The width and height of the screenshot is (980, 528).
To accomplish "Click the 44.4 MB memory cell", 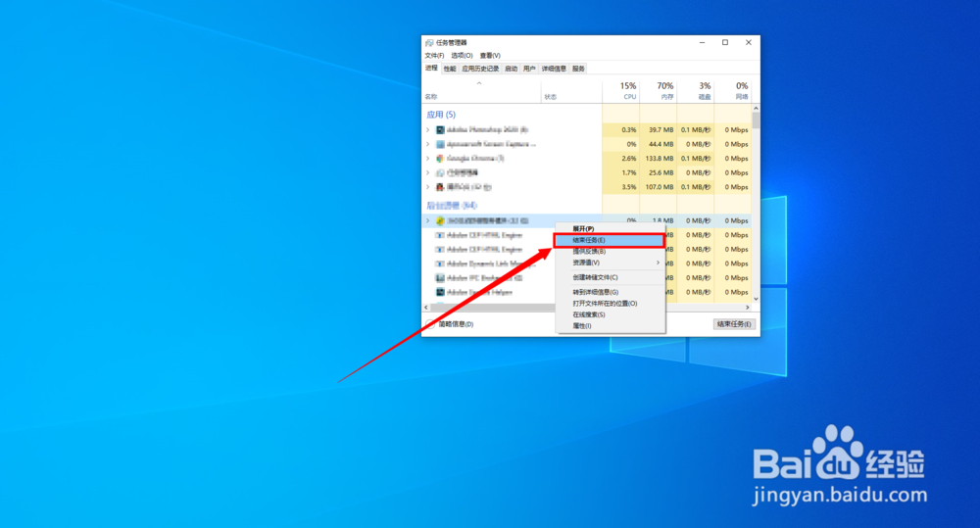I will pyautogui.click(x=659, y=144).
